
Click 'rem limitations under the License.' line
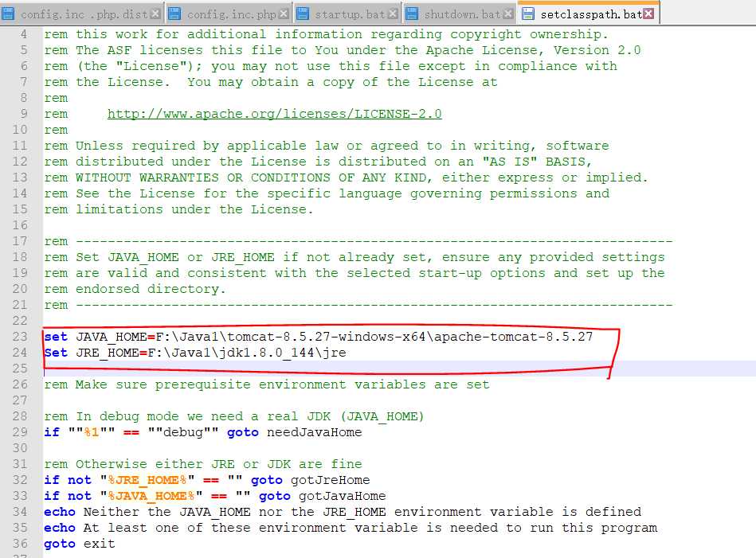(x=179, y=209)
